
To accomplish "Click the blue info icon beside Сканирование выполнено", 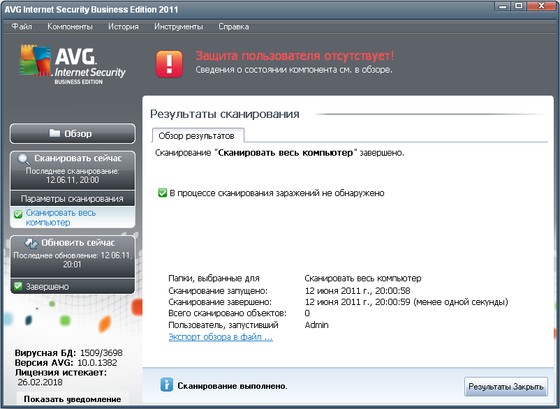I will pos(167,385).
